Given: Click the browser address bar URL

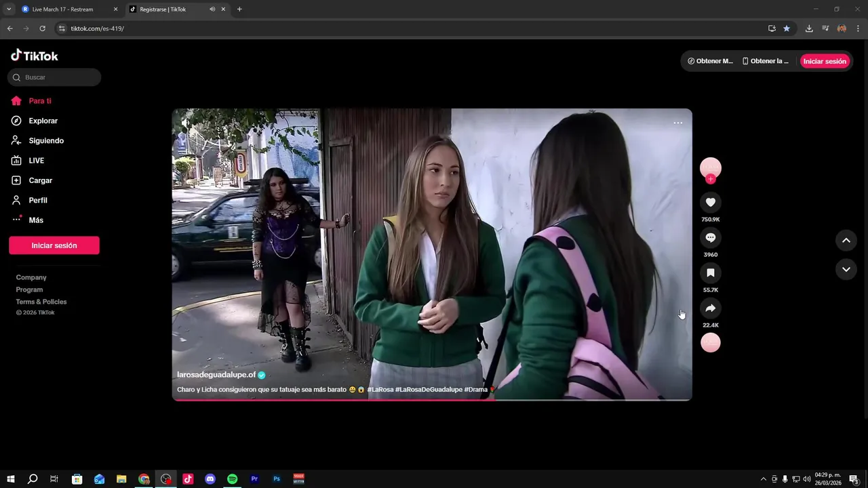Looking at the screenshot, I should tap(97, 28).
